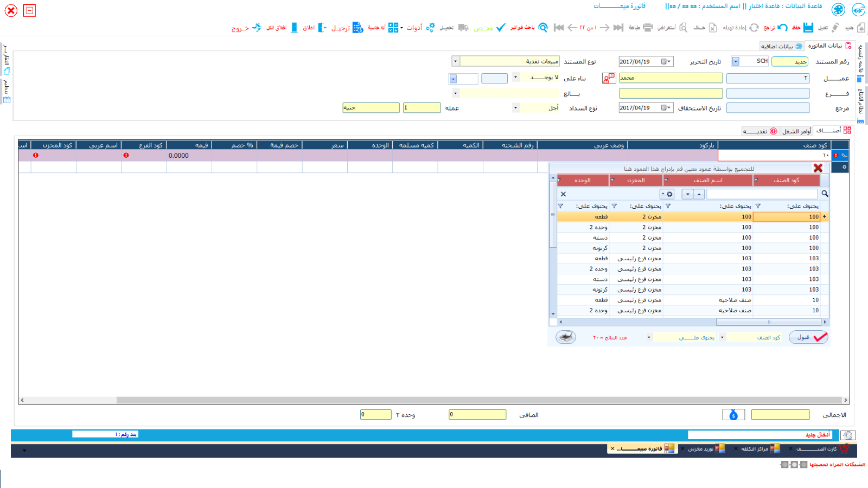Toggle the filter icon on اسم الصنف column

pyautogui.click(x=666, y=181)
